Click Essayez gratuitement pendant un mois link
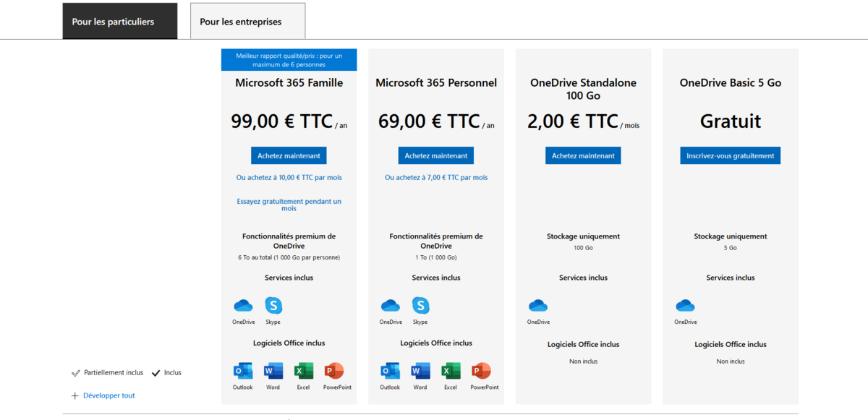 coord(289,205)
